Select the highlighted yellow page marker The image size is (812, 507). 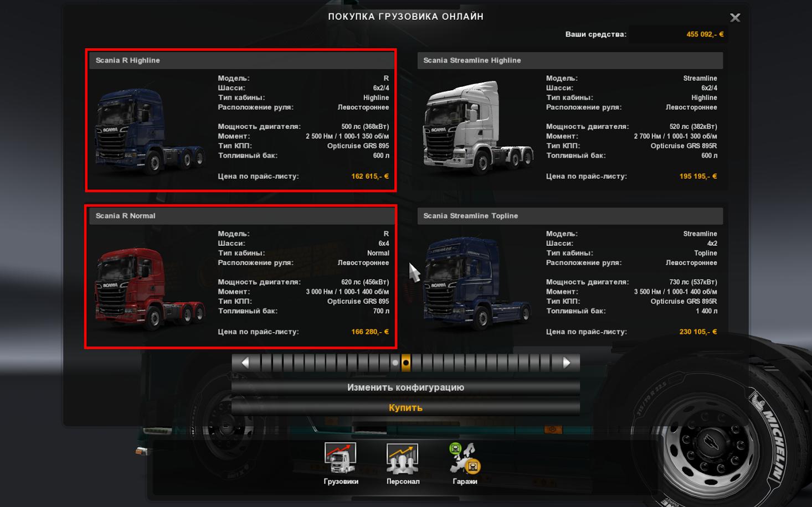(x=406, y=363)
